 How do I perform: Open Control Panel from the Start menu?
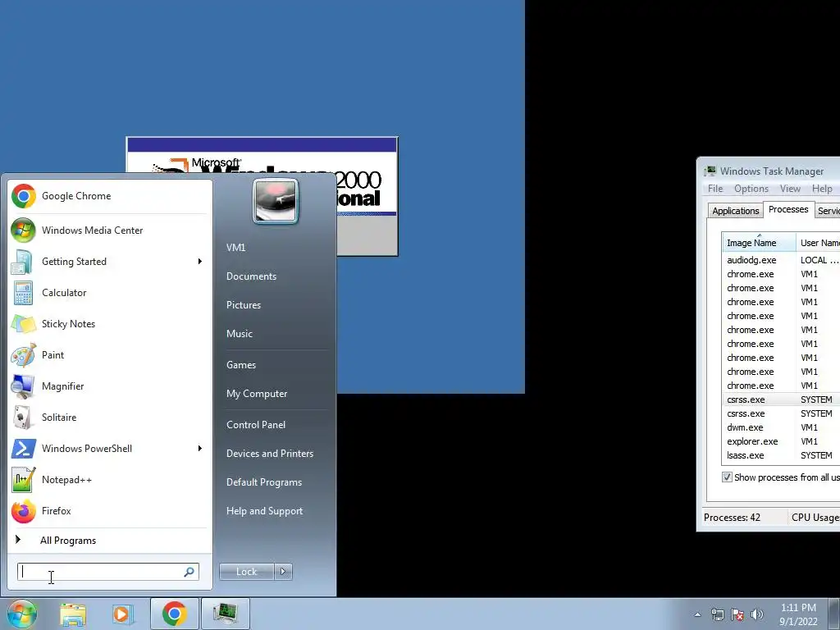[256, 425]
